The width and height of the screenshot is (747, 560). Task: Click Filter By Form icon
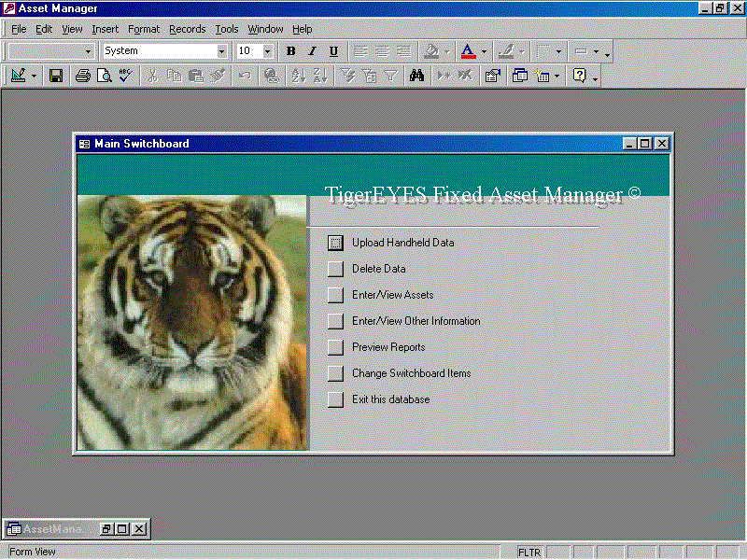click(x=369, y=76)
